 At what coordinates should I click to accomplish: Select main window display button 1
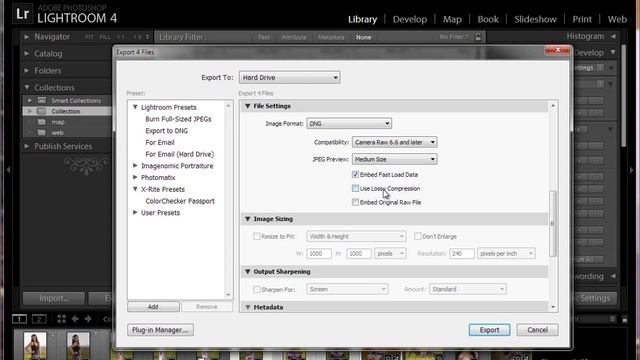coord(19,319)
